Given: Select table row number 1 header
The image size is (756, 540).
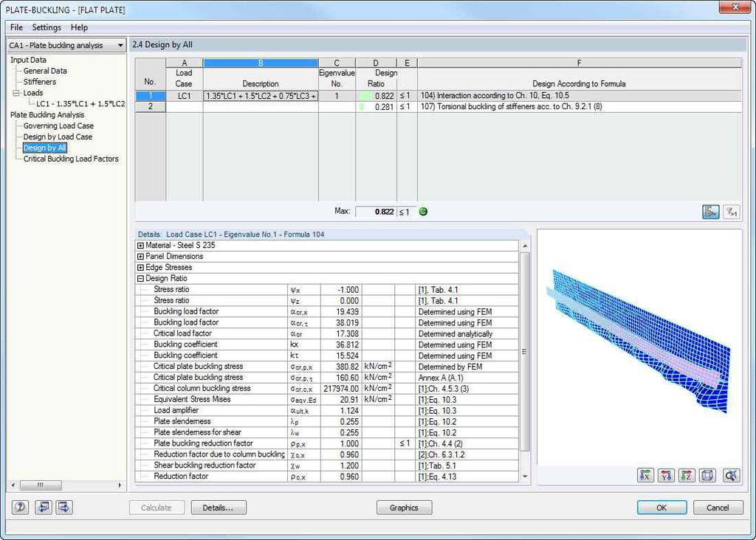Looking at the screenshot, I should click(151, 96).
